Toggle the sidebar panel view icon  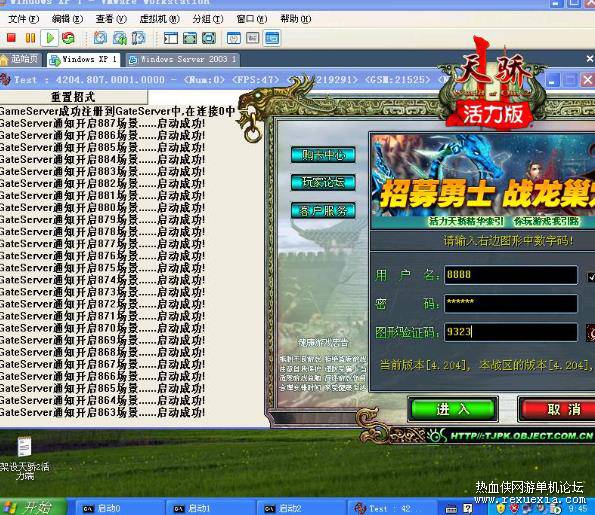click(170, 38)
